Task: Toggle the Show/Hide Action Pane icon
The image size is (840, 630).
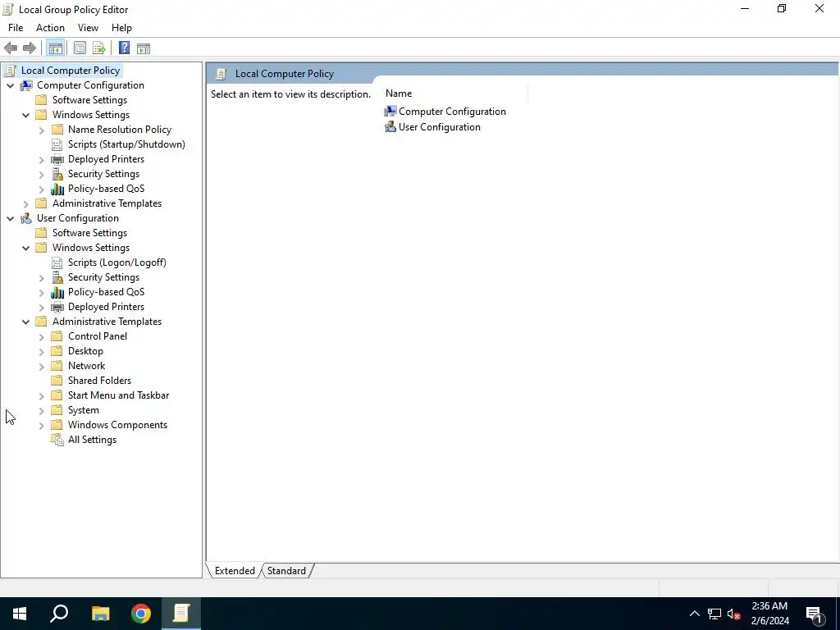Action: pos(144,48)
